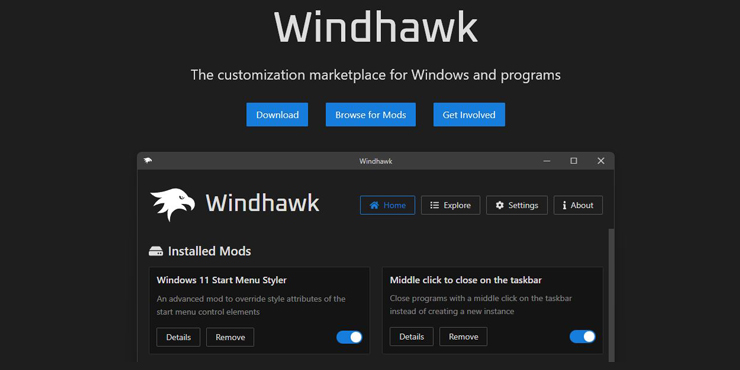
Task: Click the Windhawk title bar label
Action: [x=376, y=161]
